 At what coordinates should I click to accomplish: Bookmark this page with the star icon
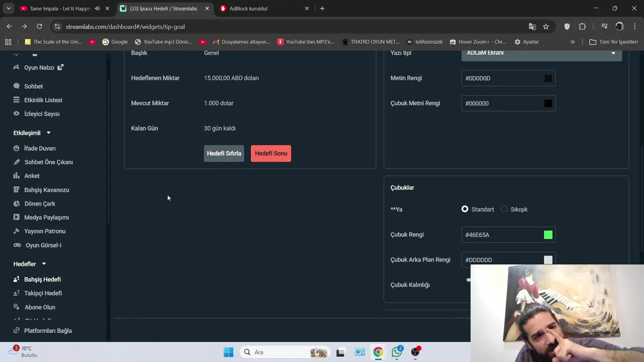546,27
